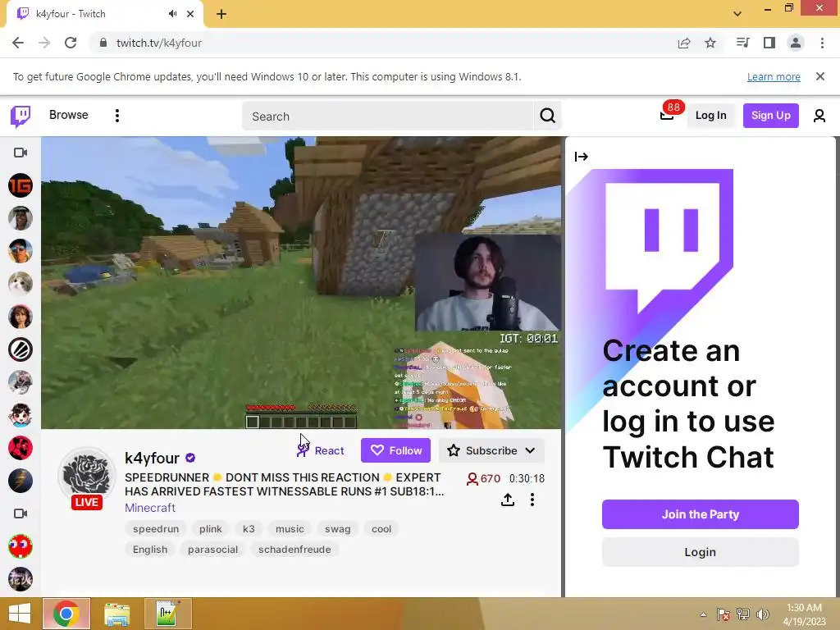Viewport: 840px width, 630px height.
Task: Select the schadenfreude tag
Action: (x=294, y=549)
